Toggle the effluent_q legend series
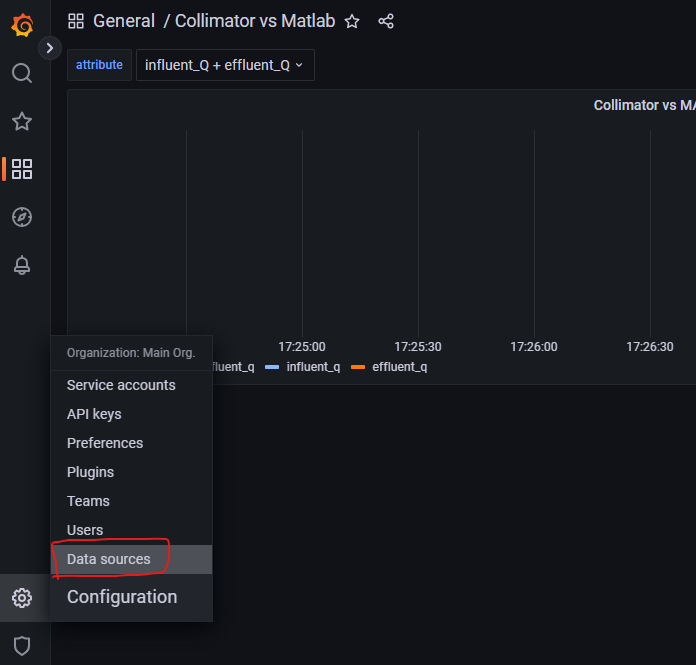Screen dimensions: 696x665 (x=399, y=367)
